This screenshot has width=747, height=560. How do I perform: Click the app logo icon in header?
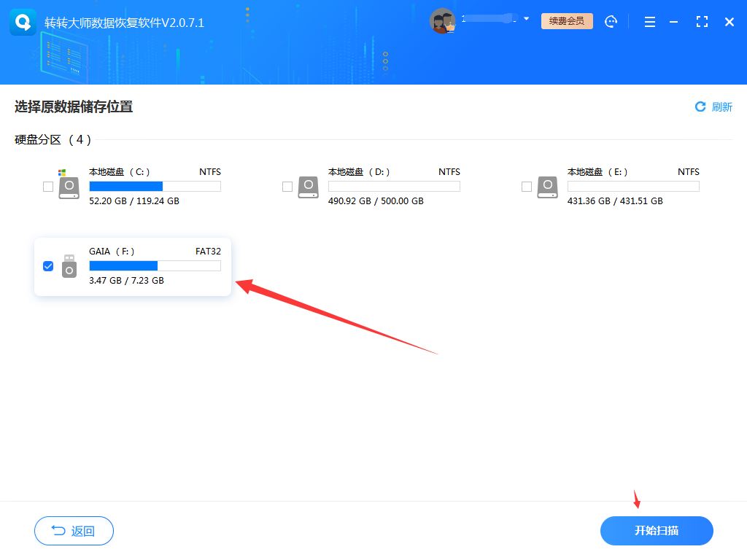point(23,22)
